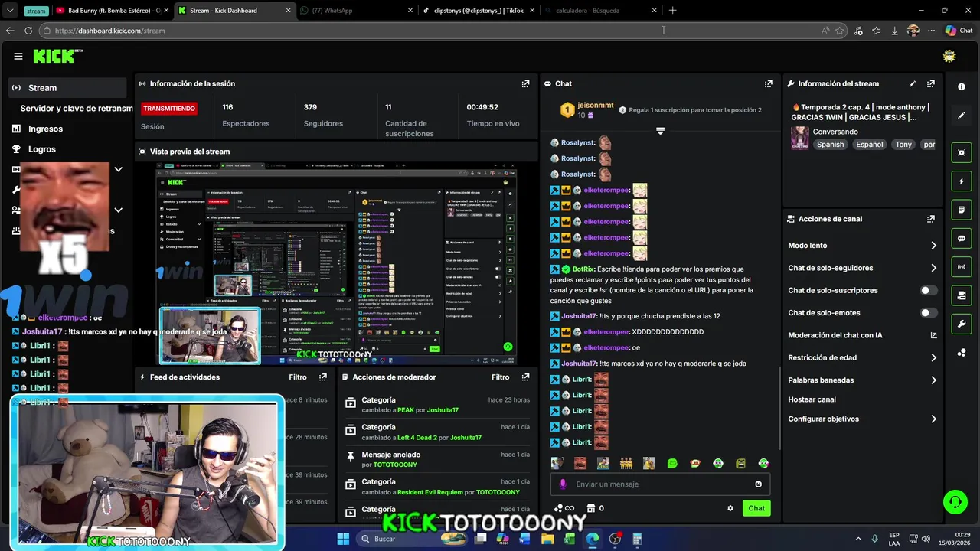Viewport: 980px width, 551px height.
Task: Click the chat panel scrollbar
Action: (x=779, y=409)
